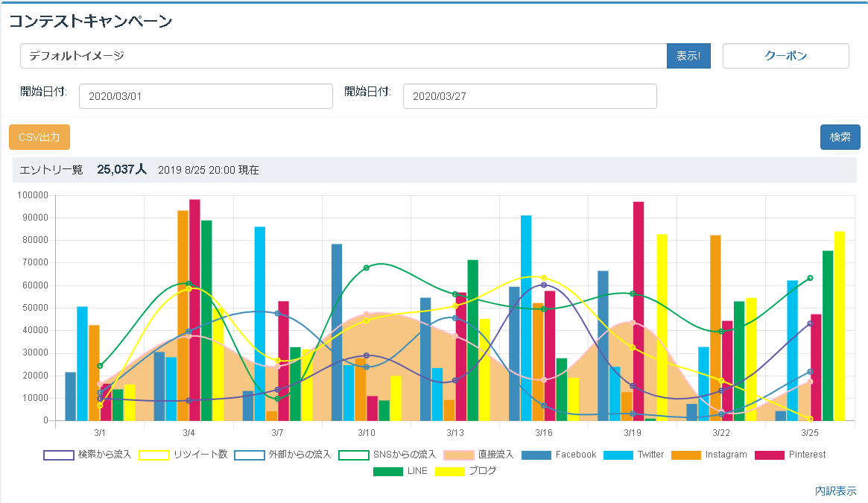Screen dimensions: 868x503
Task: Toggle SNSからの流入 legend entry
Action: click(x=387, y=455)
